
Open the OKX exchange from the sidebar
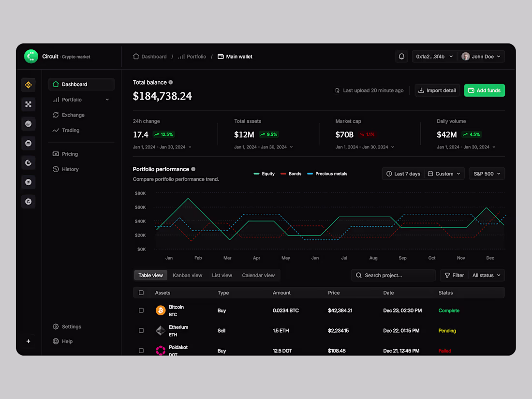pos(28,104)
